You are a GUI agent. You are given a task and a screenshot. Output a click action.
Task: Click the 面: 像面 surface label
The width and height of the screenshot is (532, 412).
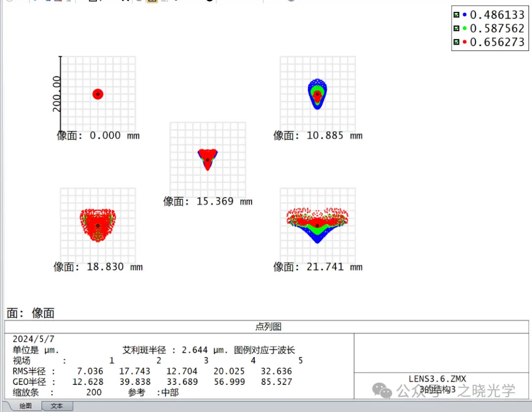pyautogui.click(x=31, y=313)
